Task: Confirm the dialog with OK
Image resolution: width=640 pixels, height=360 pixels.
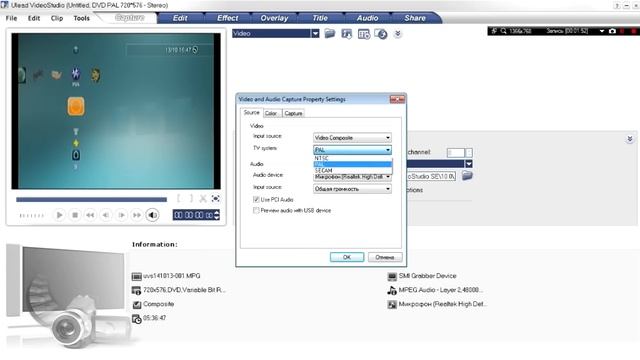Action: pos(347,257)
